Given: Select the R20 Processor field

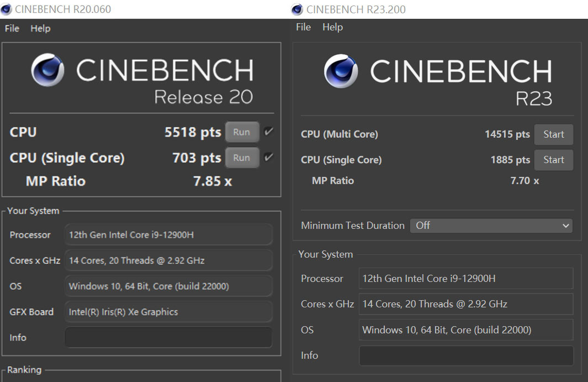Looking at the screenshot, I should (168, 234).
